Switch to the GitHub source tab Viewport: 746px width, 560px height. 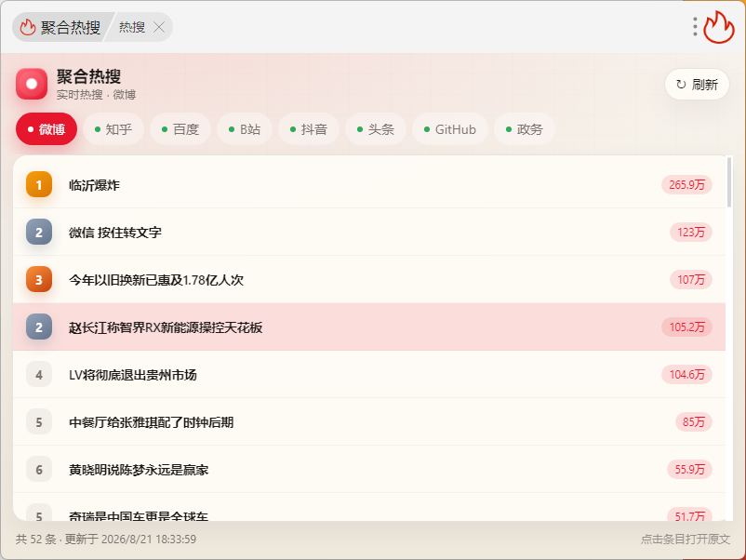coord(450,129)
